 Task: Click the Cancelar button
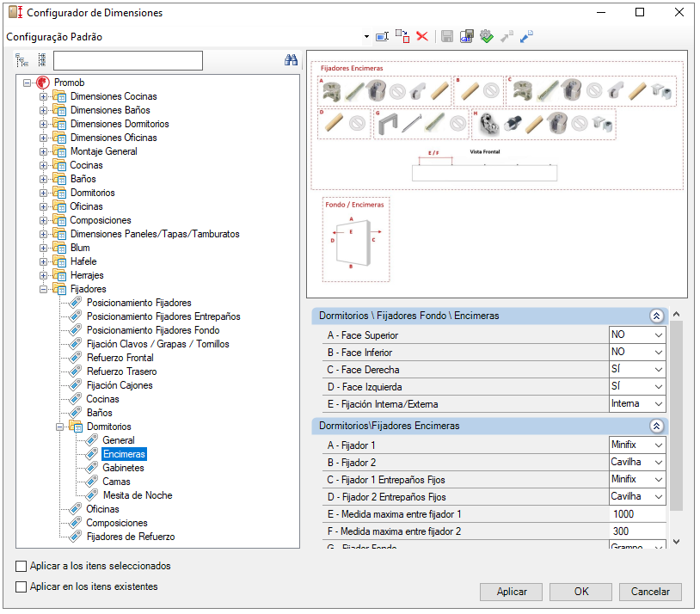pos(650,592)
